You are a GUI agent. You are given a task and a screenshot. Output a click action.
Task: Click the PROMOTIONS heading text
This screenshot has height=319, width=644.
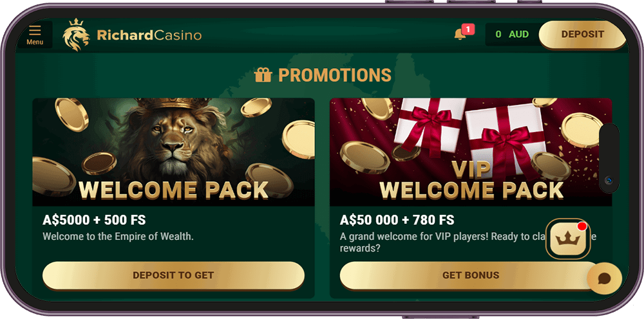click(x=335, y=75)
